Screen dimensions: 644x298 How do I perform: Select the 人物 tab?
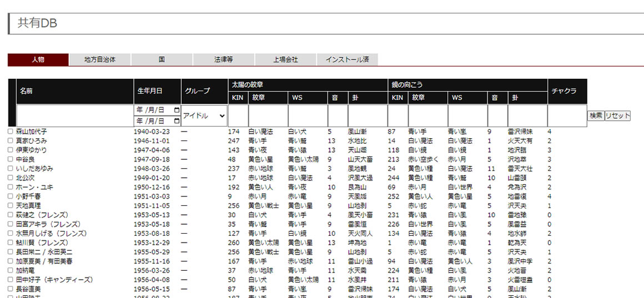(38, 59)
